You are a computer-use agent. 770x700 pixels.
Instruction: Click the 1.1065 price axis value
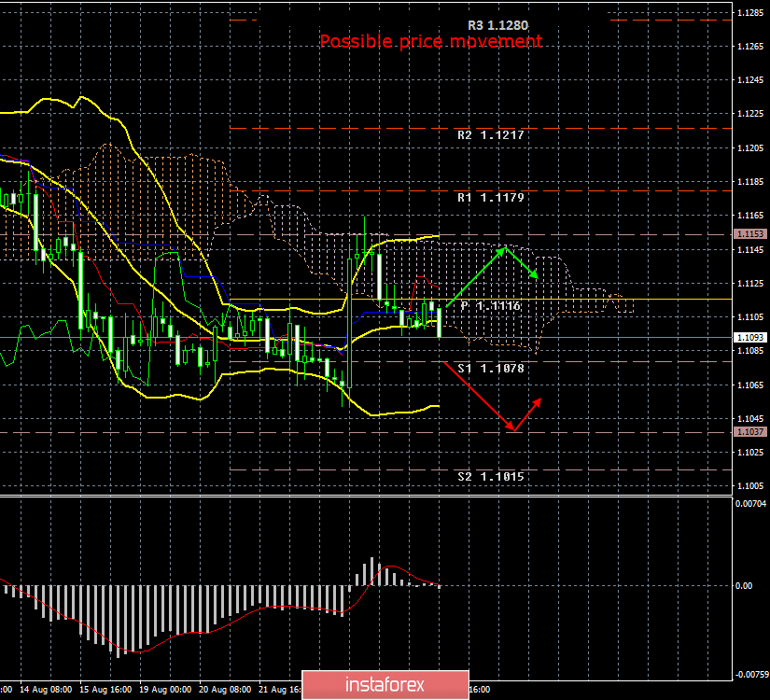pos(750,385)
